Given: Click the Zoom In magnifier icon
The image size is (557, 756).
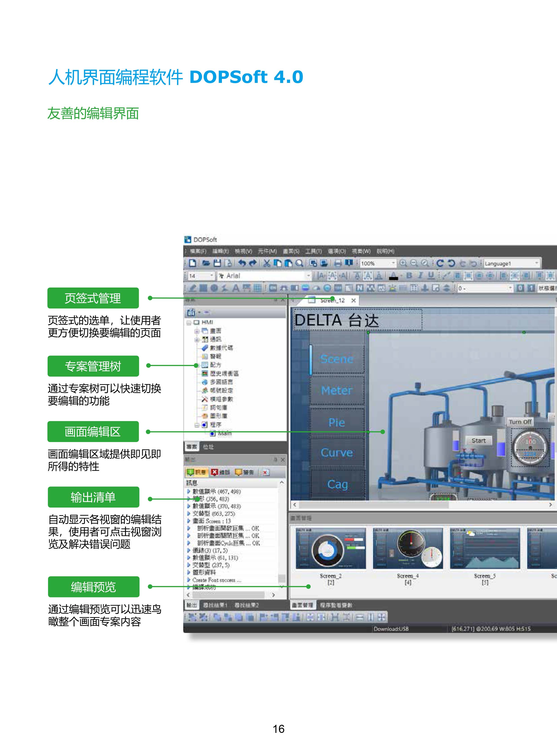Looking at the screenshot, I should pyautogui.click(x=403, y=263).
